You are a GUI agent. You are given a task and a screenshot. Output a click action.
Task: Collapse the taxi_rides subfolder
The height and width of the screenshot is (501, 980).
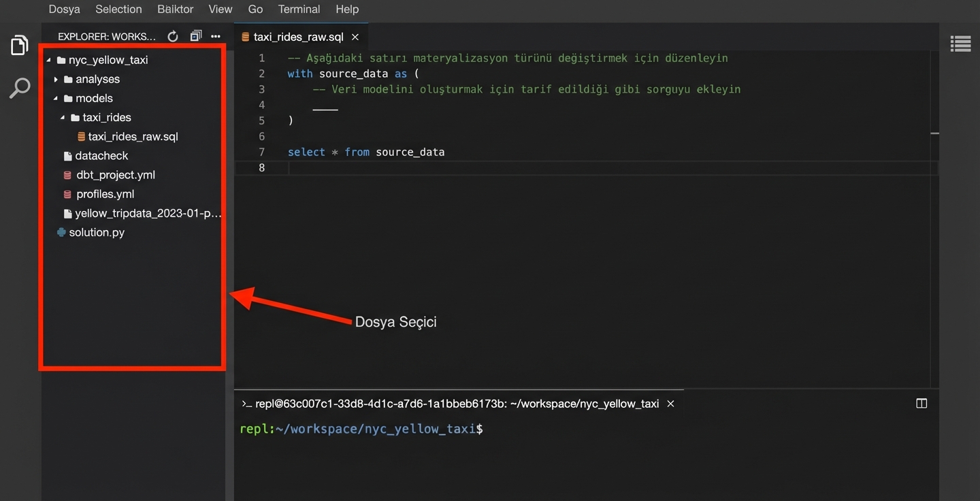tap(106, 117)
